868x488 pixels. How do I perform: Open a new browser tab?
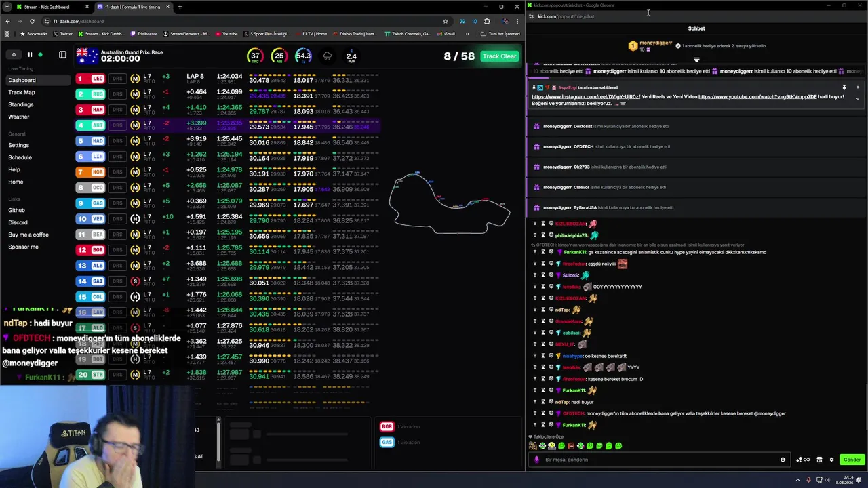[x=180, y=7]
